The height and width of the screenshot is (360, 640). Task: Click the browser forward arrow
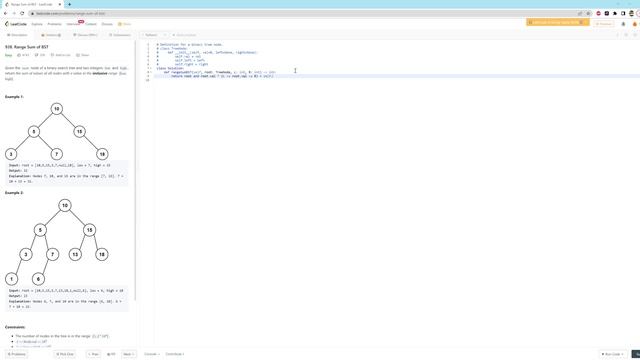click(x=13, y=13)
